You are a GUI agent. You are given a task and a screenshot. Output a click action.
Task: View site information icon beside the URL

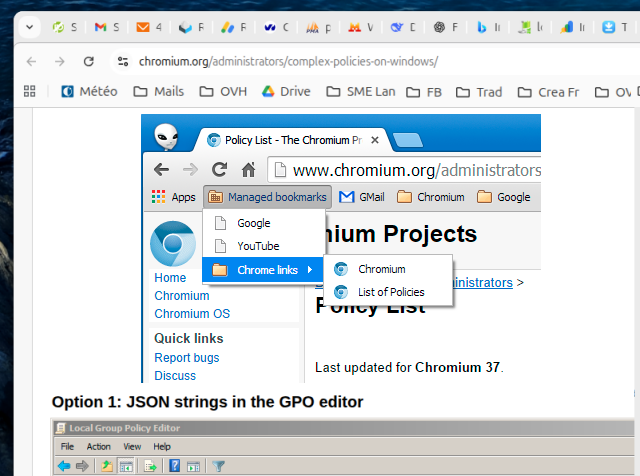(122, 62)
